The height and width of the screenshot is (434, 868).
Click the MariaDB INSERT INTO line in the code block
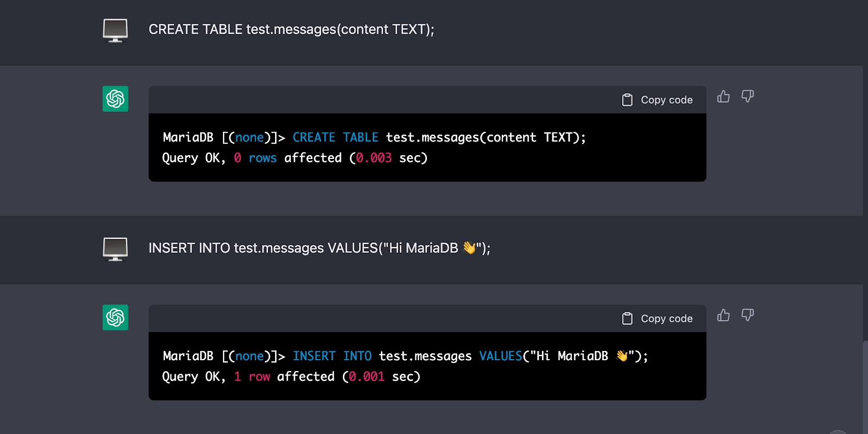[405, 356]
